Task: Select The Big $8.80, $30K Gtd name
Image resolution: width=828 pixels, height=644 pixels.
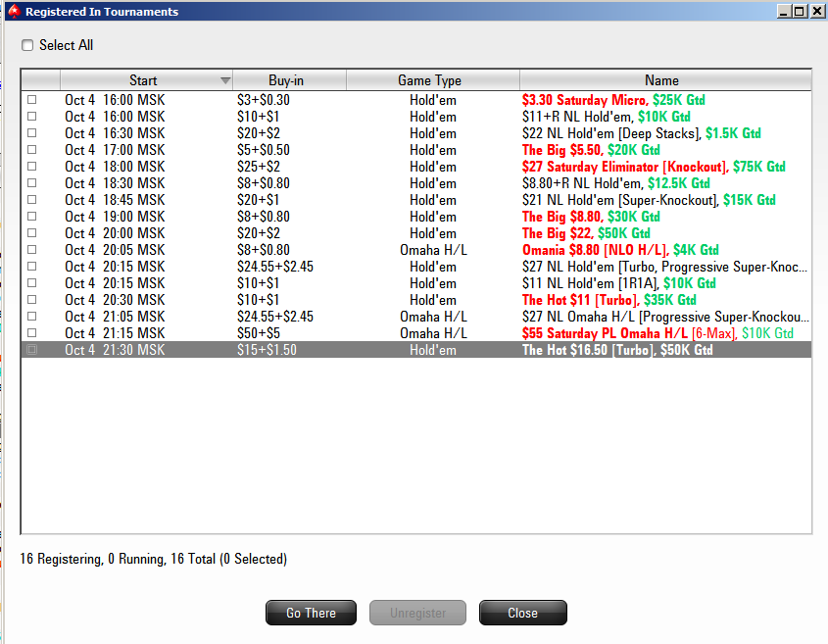Action: click(590, 217)
